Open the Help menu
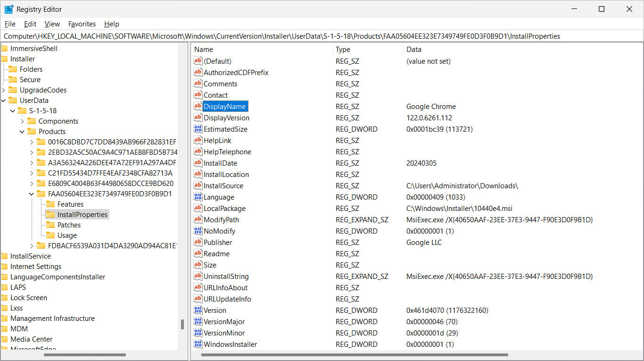This screenshot has height=361, width=644. tap(112, 24)
